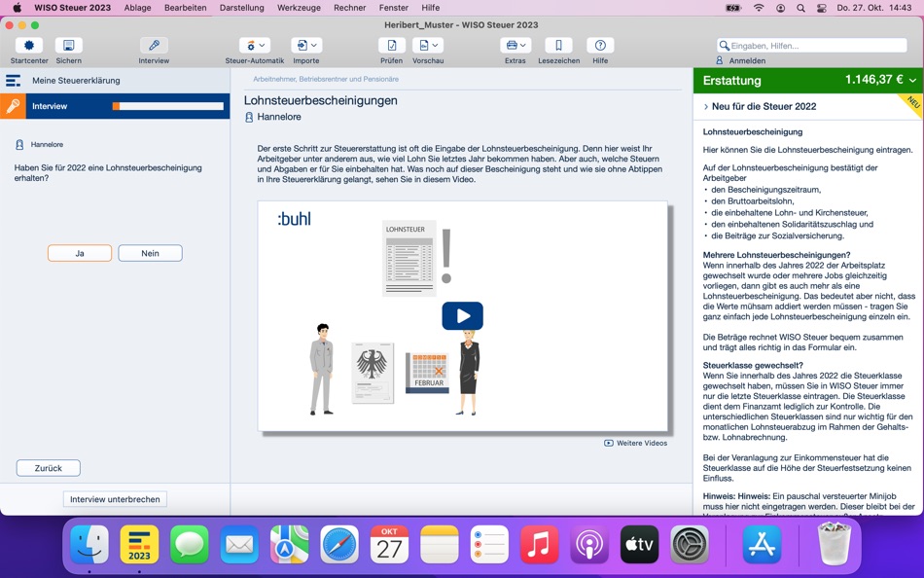The width and height of the screenshot is (924, 578).
Task: Open App Store from the Dock
Action: point(762,544)
